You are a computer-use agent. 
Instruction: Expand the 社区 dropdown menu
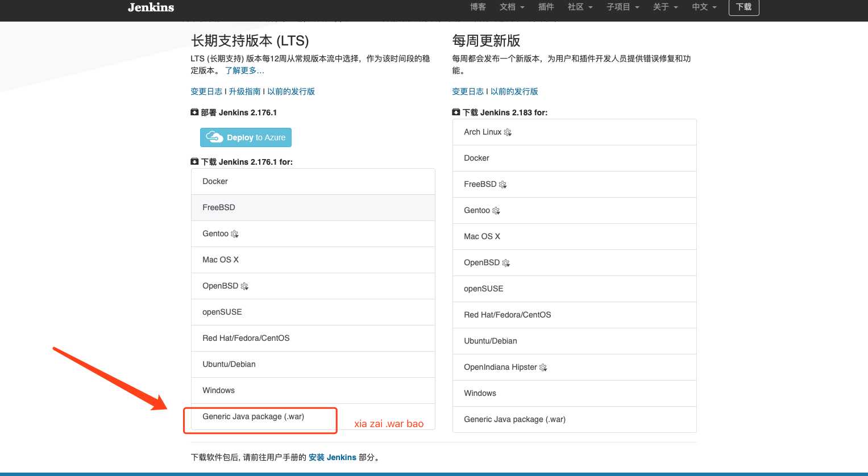[x=580, y=7]
